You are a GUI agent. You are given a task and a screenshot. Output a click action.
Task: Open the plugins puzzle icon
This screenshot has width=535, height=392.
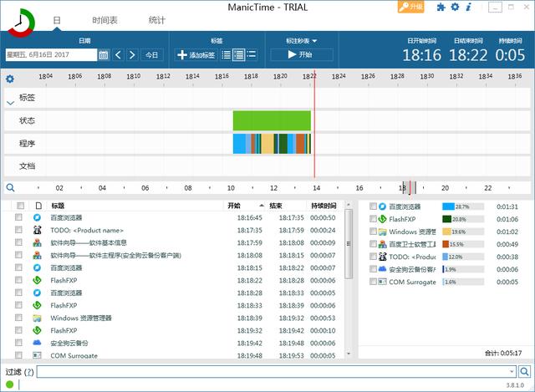coord(441,7)
